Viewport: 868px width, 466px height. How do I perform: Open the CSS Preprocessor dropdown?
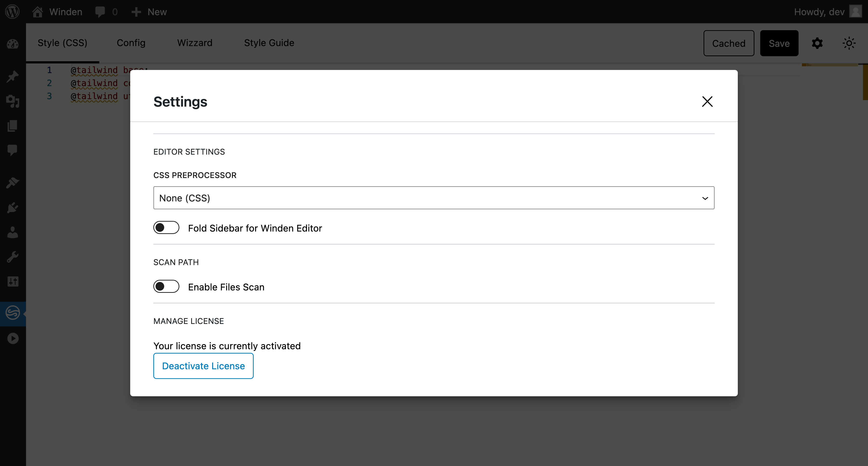[434, 198]
